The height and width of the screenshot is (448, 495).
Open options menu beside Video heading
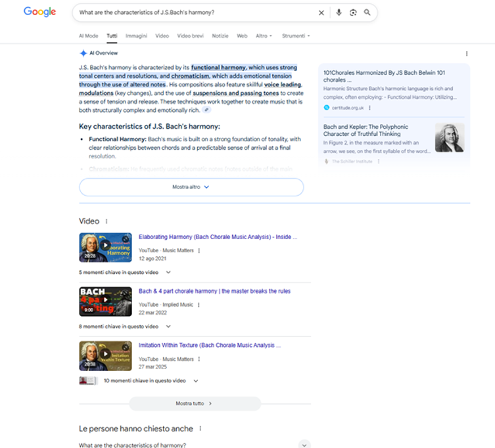[x=106, y=221]
